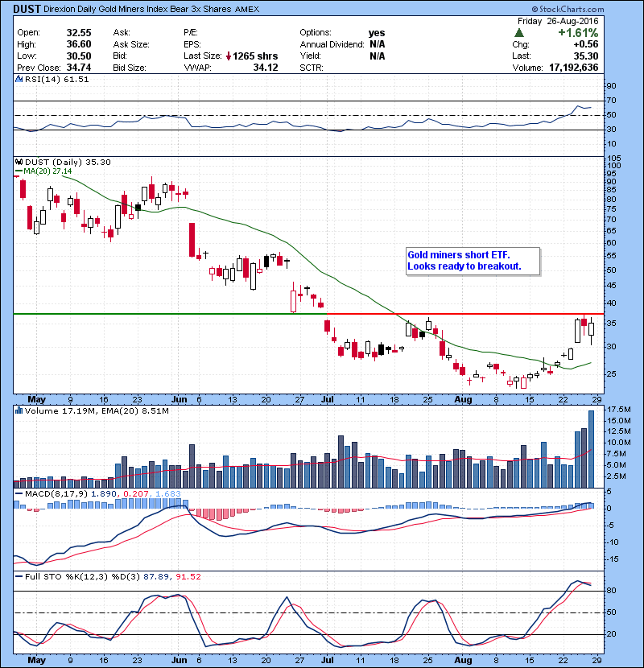Click the AMEX exchange label
This screenshot has height=668, width=644.
247,9
